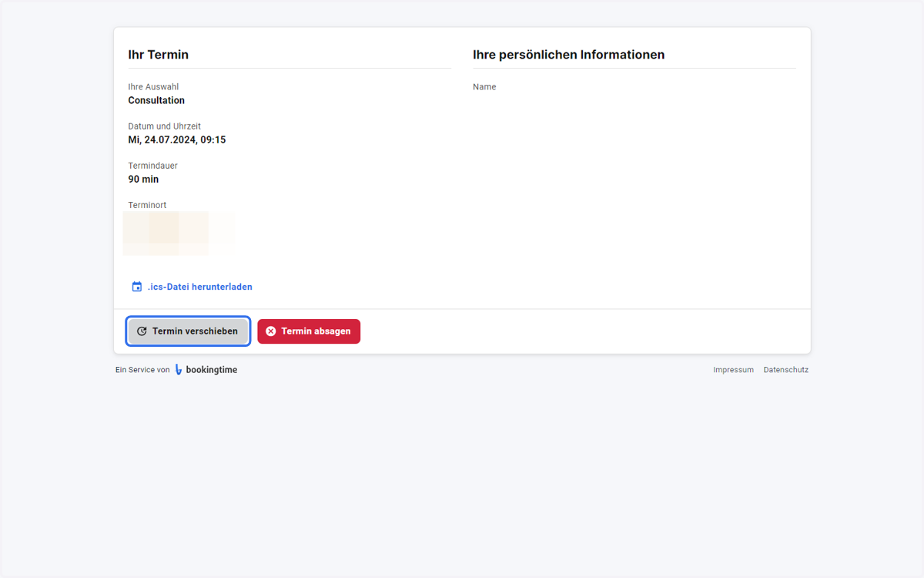
Task: Select the date Mi, 24.07.2024, 09:15
Action: [177, 139]
